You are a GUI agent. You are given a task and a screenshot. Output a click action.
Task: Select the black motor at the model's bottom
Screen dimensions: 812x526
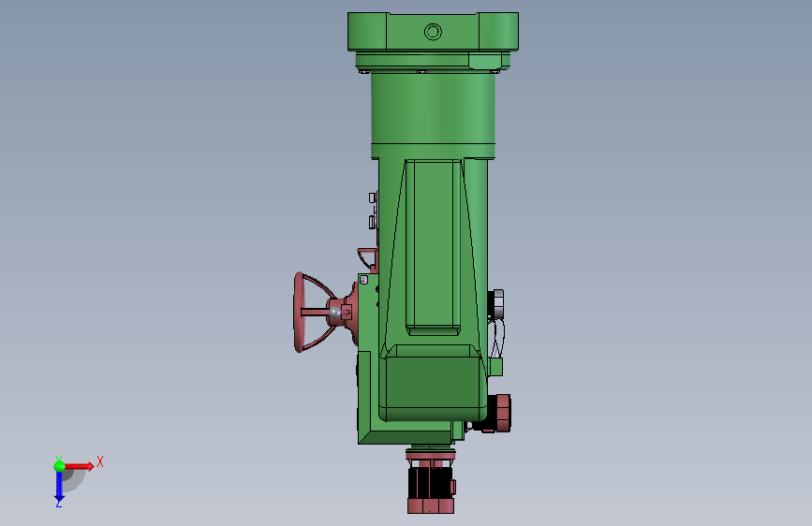click(430, 484)
